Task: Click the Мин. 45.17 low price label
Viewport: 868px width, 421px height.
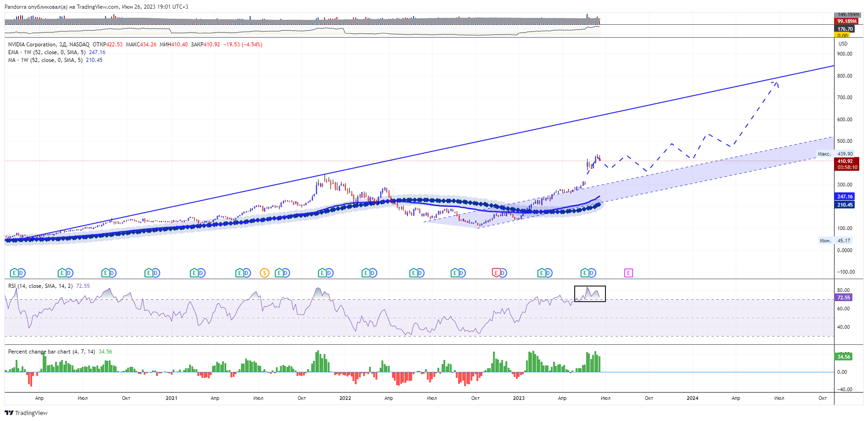Action: point(835,241)
